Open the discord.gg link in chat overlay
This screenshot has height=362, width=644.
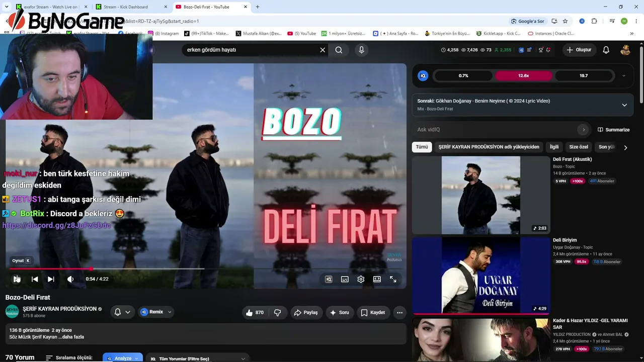coord(56,225)
